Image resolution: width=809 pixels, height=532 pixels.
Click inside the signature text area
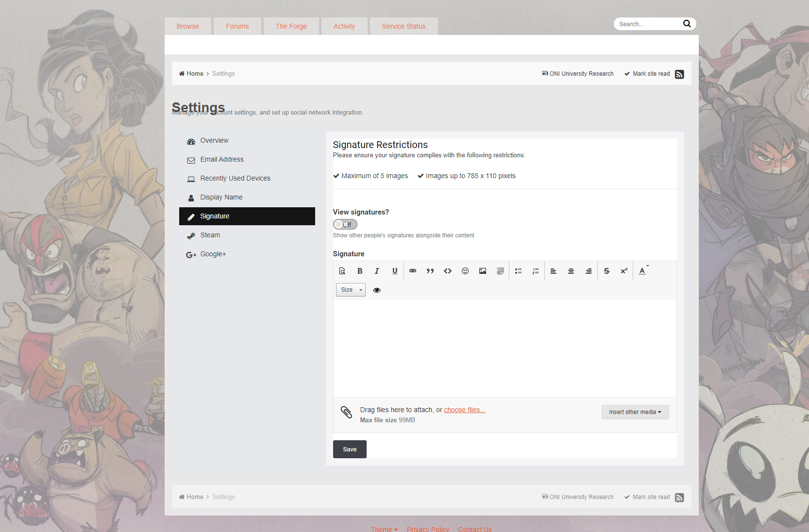505,349
